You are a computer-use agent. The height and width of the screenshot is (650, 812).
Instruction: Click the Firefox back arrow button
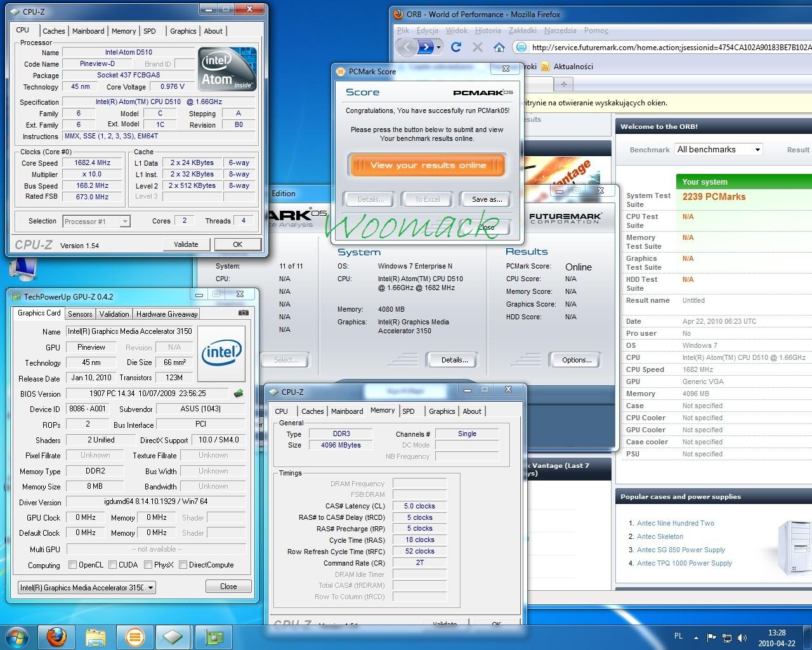pos(408,47)
